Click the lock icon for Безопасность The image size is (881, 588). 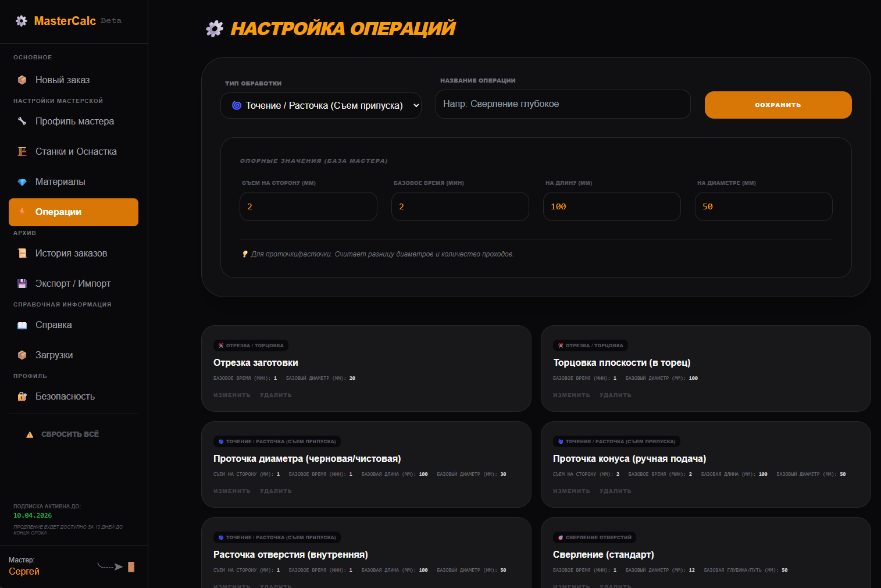coord(22,397)
